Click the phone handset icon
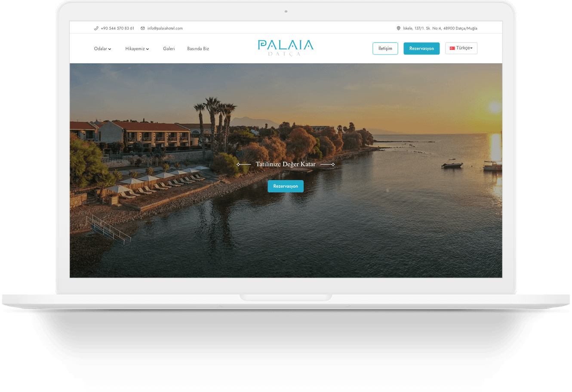The image size is (572, 392). tap(96, 28)
